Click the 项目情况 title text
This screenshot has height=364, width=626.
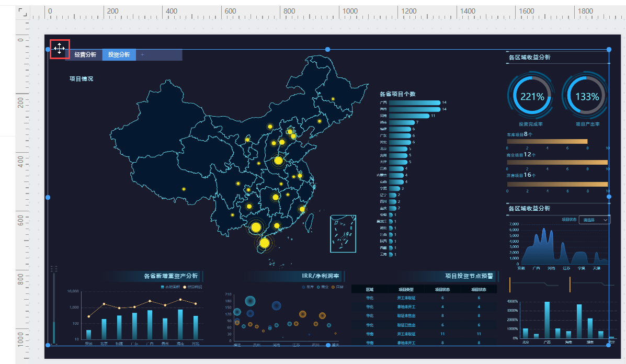tap(81, 78)
